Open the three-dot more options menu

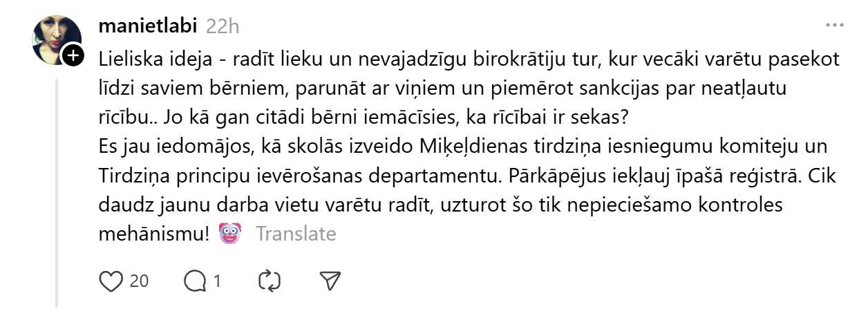pos(835,26)
